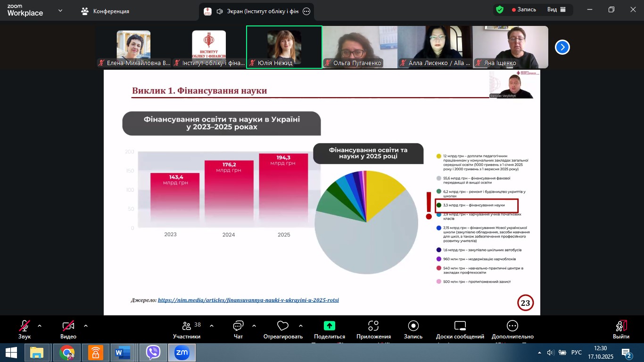Open the Дополнительно more options menu

tap(512, 326)
